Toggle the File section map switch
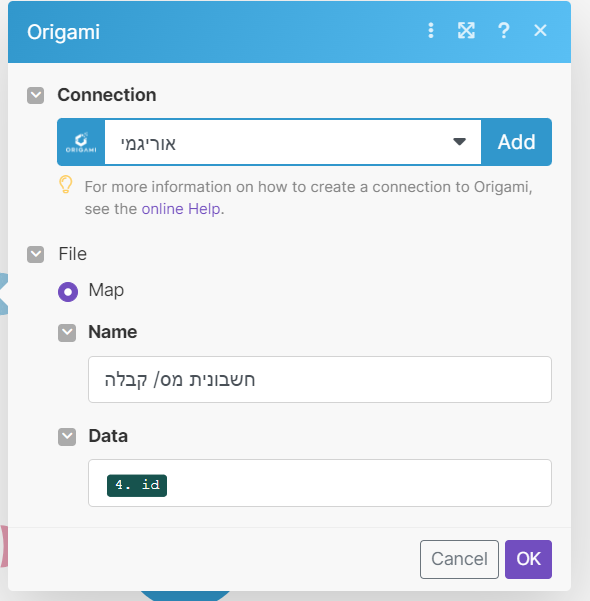 coord(35,254)
